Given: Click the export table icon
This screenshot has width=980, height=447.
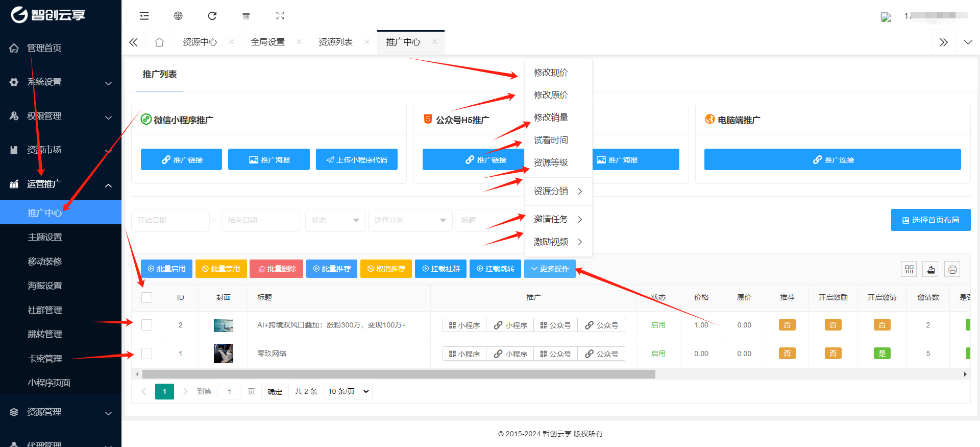Looking at the screenshot, I should click(931, 269).
